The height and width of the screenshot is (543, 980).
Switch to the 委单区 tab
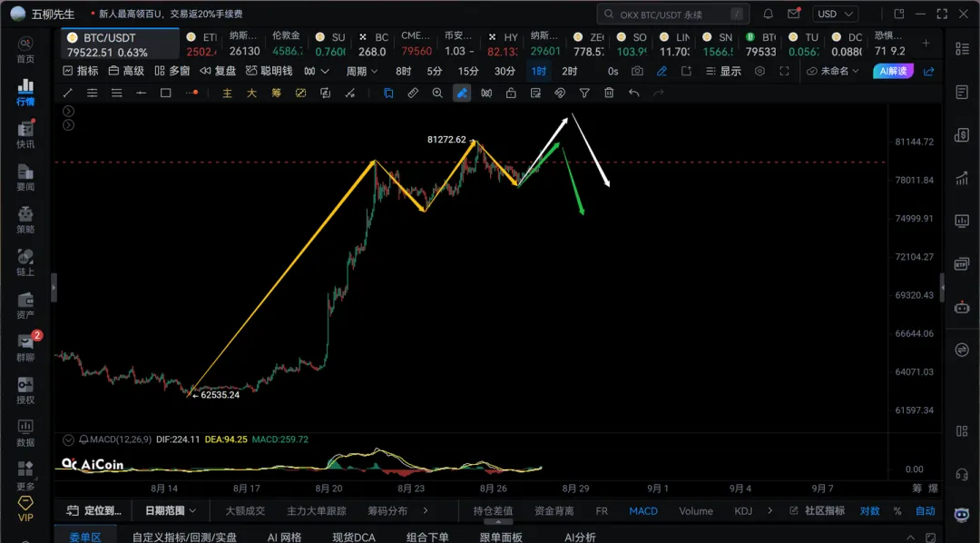[x=85, y=537]
